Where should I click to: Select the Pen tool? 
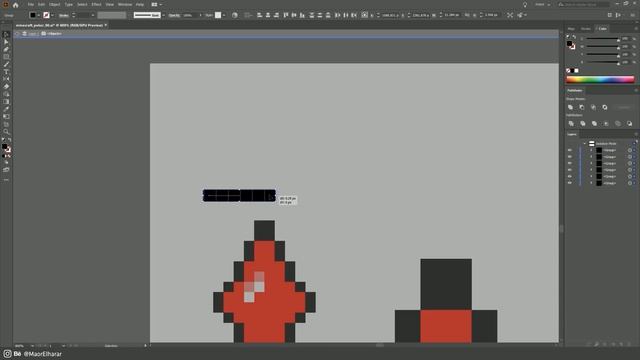tap(6, 49)
